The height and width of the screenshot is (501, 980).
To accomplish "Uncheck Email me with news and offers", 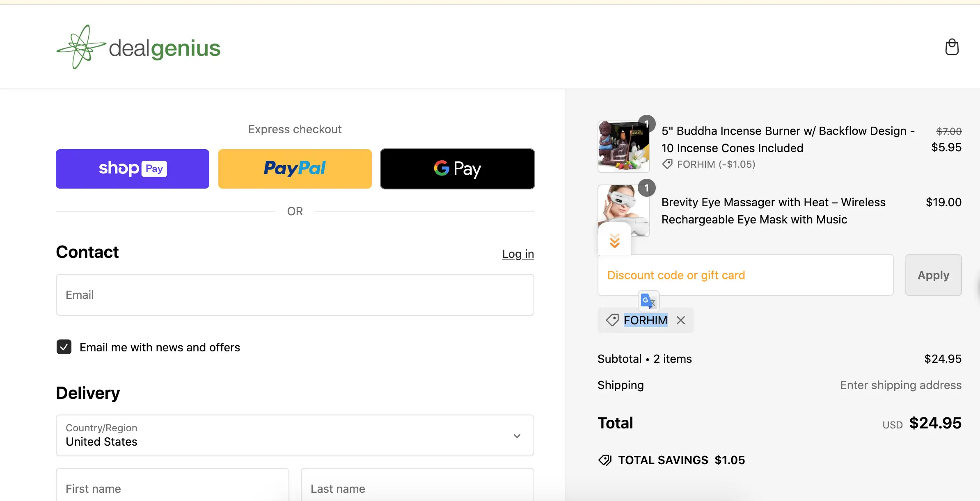I will point(64,347).
